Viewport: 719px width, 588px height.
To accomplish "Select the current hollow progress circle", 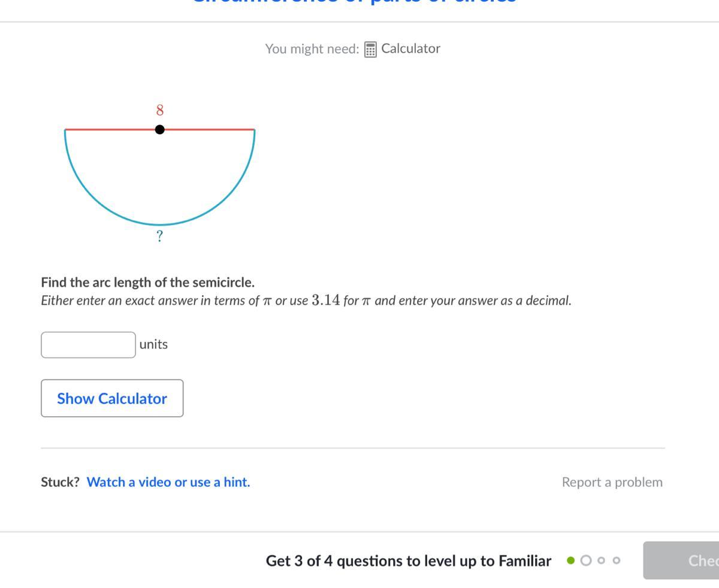I will click(x=586, y=560).
